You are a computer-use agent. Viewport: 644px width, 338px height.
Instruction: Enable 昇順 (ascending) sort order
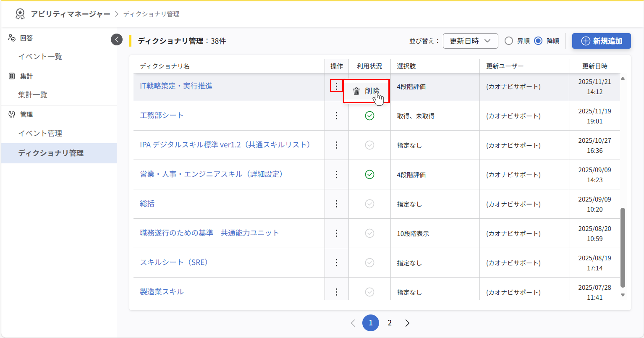[x=509, y=41]
